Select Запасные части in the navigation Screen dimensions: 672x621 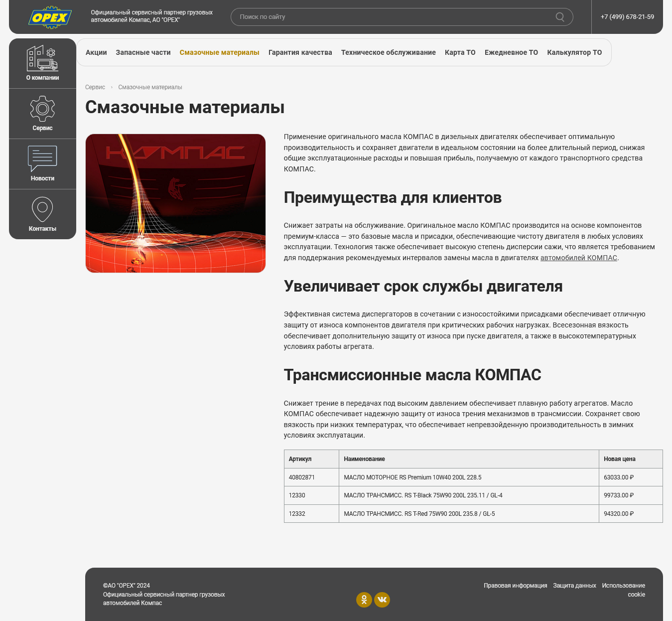(x=143, y=52)
